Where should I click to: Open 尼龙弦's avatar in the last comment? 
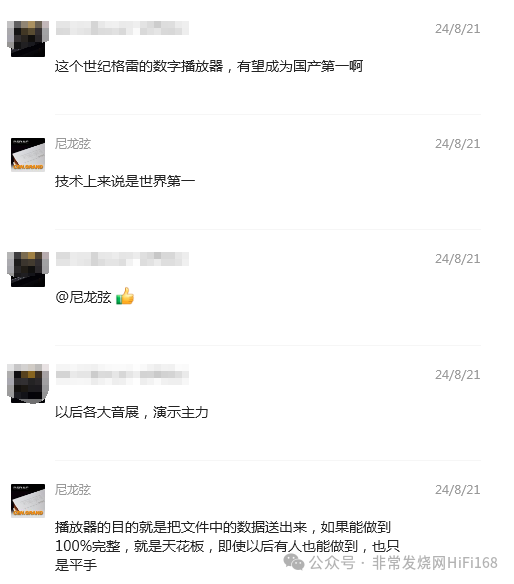[x=28, y=501]
